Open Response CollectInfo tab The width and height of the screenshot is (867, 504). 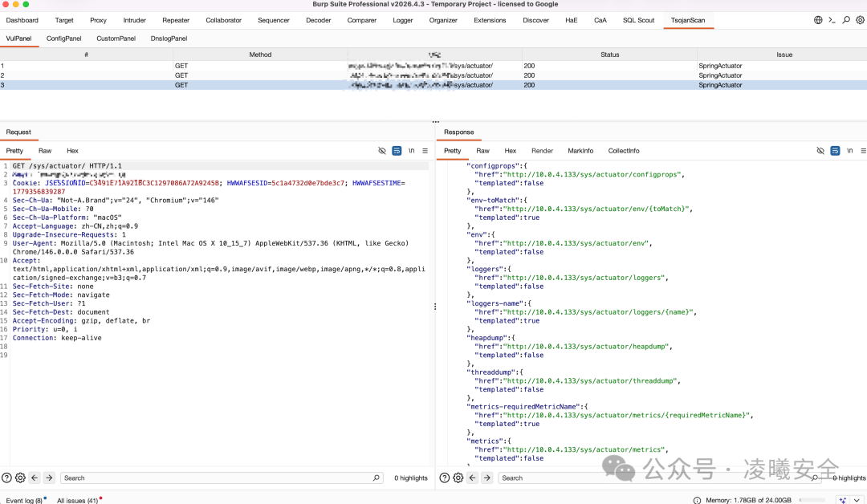pos(624,151)
